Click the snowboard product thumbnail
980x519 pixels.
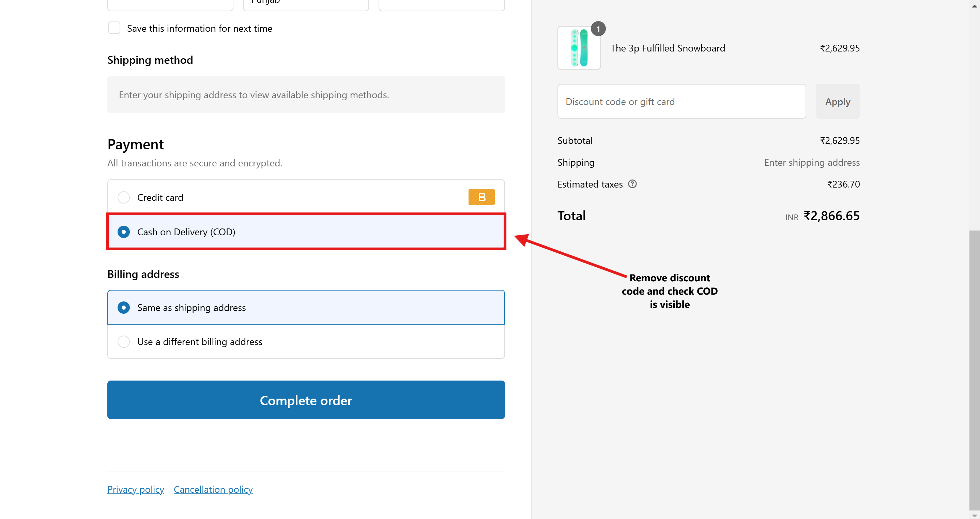[579, 48]
